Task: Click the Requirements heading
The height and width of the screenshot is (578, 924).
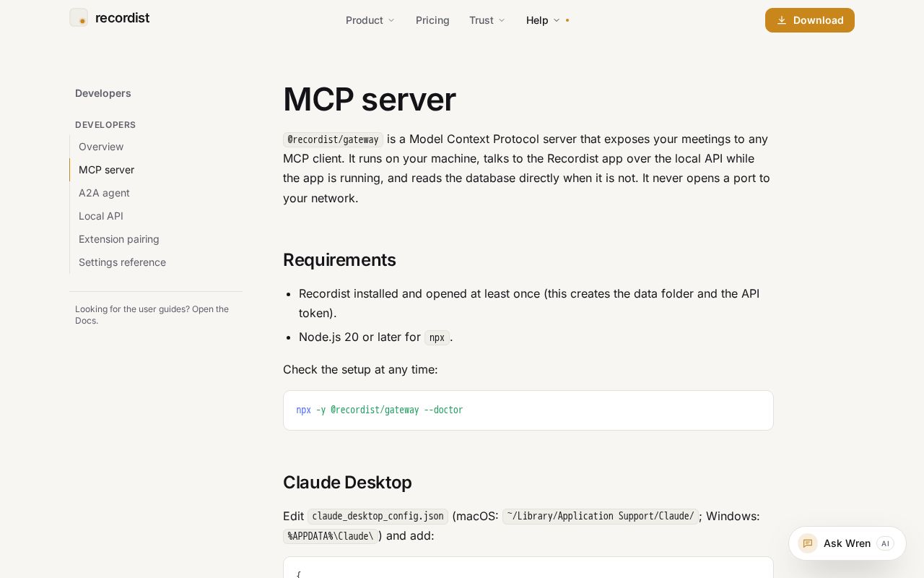Action: 339,260
